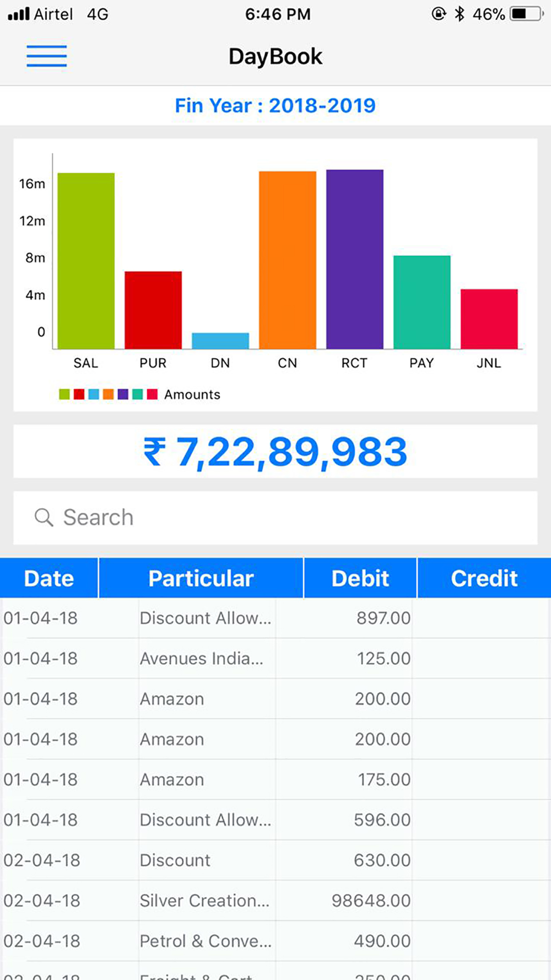Open the Silver Creation entry row
The width and height of the screenshot is (551, 980).
tap(275, 901)
